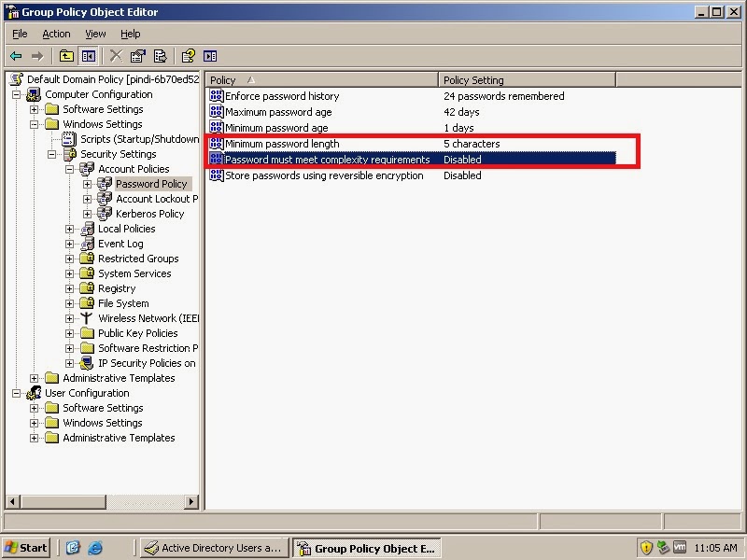Click the Security Settings lock icon

(x=70, y=154)
